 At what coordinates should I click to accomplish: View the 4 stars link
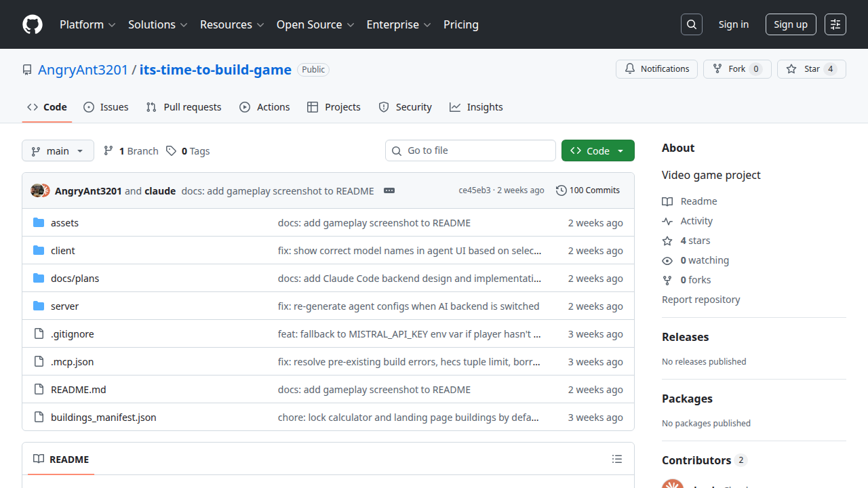686,241
